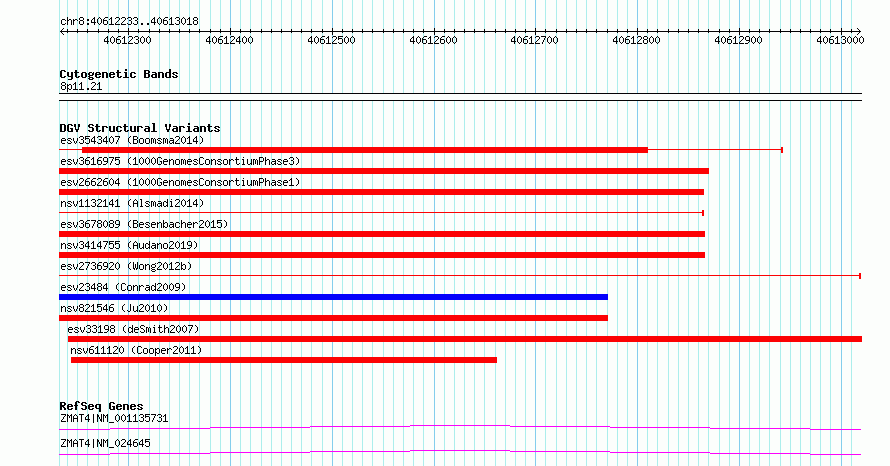Screen dimensions: 890x466
Task: Select the esv3616975 red variant bar
Action: [384, 171]
